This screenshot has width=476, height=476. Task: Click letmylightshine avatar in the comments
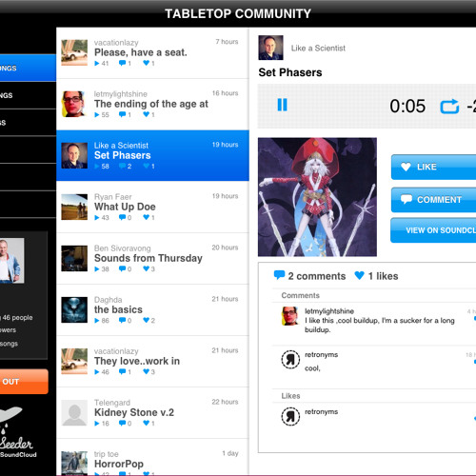click(290, 316)
